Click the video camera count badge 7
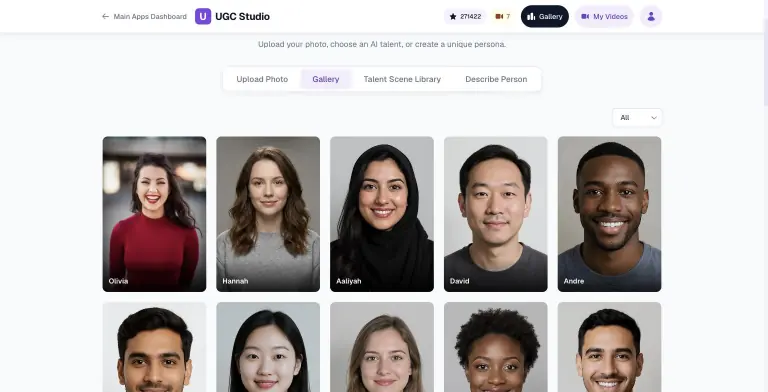This screenshot has height=392, width=768. tap(503, 17)
